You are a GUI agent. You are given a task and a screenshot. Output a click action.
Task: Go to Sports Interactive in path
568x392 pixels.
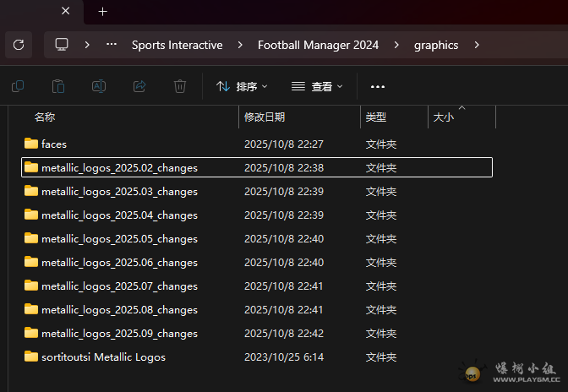pyautogui.click(x=177, y=46)
